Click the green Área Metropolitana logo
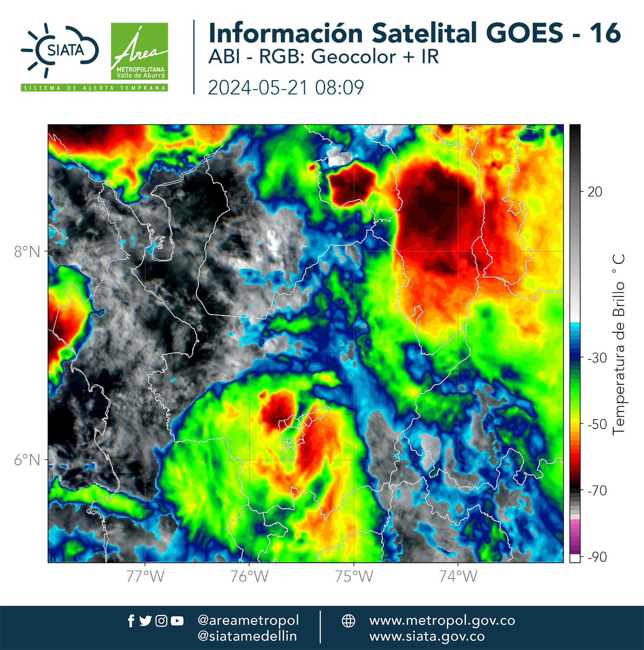 click(x=139, y=51)
